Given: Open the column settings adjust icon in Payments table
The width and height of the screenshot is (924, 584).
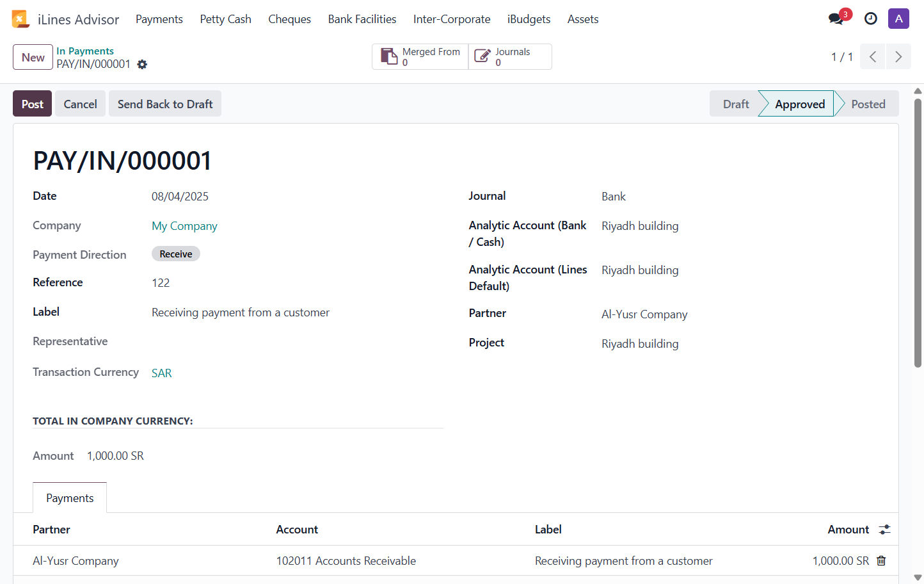Looking at the screenshot, I should point(884,530).
